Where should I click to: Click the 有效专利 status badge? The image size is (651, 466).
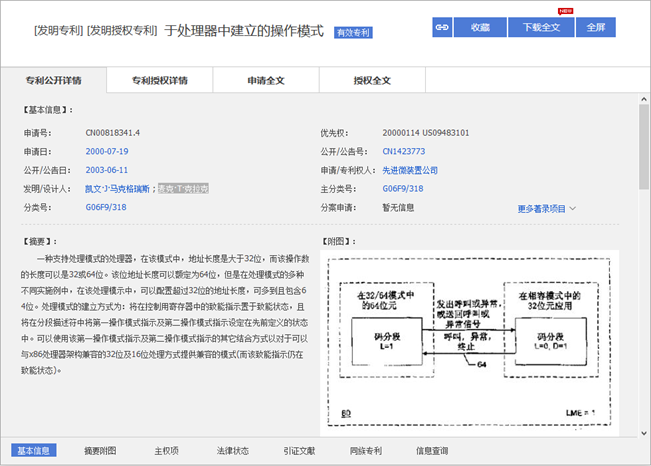(353, 32)
